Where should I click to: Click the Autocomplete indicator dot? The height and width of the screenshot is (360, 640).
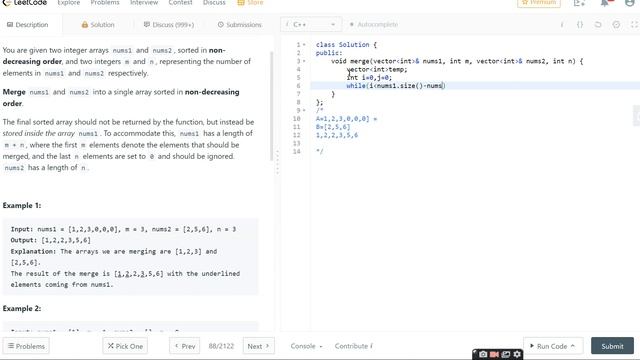351,24
